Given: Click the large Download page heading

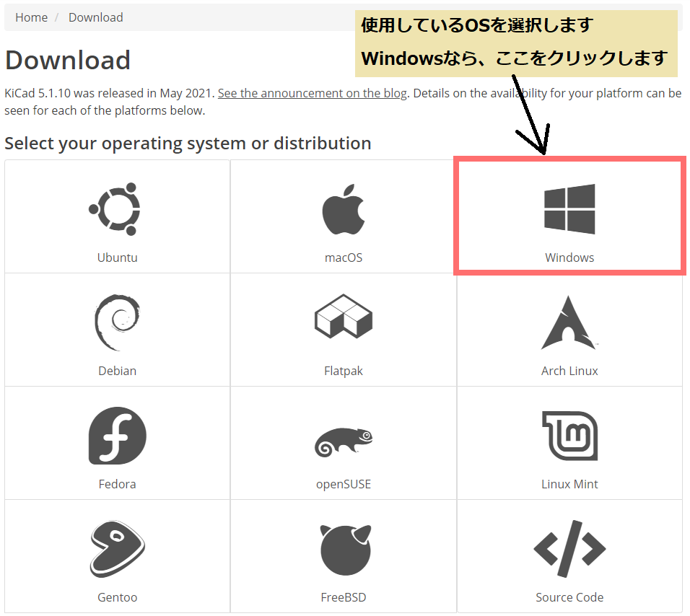Looking at the screenshot, I should (x=68, y=61).
